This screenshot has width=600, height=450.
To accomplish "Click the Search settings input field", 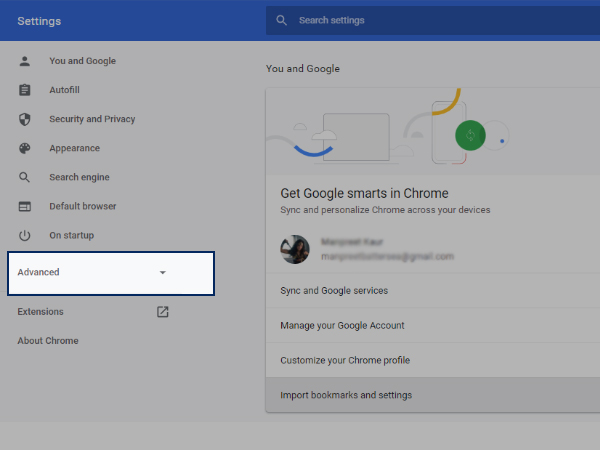I will click(430, 21).
